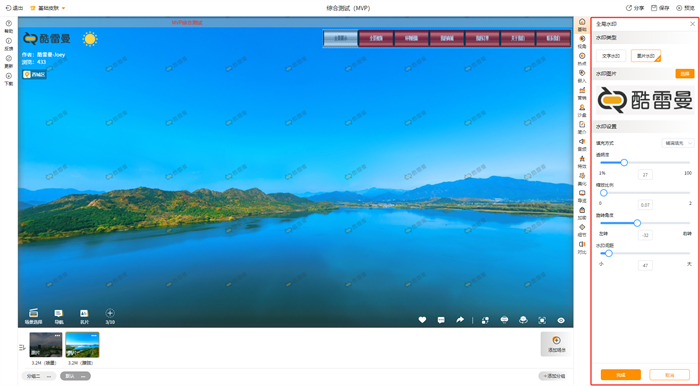The height and width of the screenshot is (386, 700).
Task: Select first tab in top scene menu
Action: (x=340, y=38)
